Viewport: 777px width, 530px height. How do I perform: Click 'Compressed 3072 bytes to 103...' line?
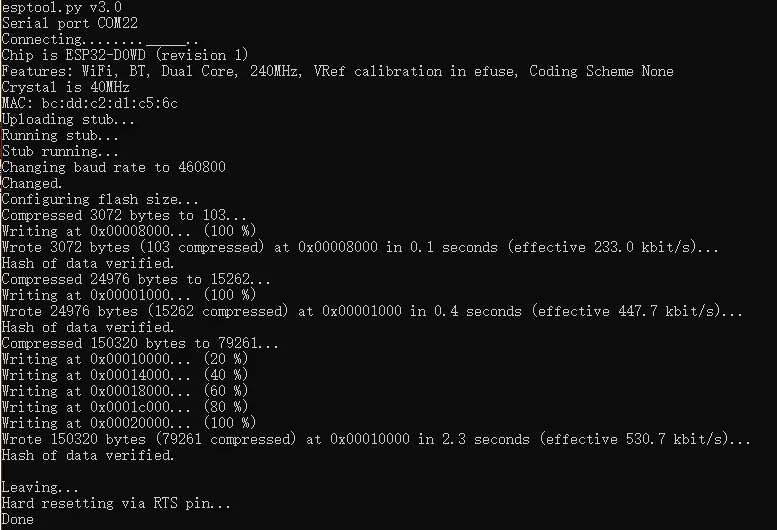click(124, 215)
